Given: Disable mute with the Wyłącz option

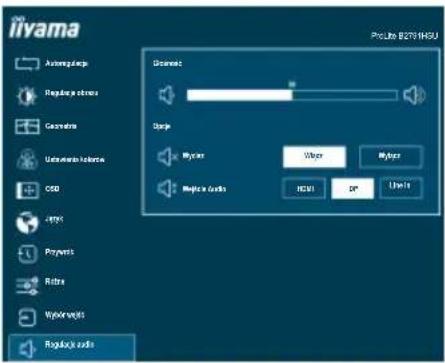Looking at the screenshot, I should [x=391, y=156].
